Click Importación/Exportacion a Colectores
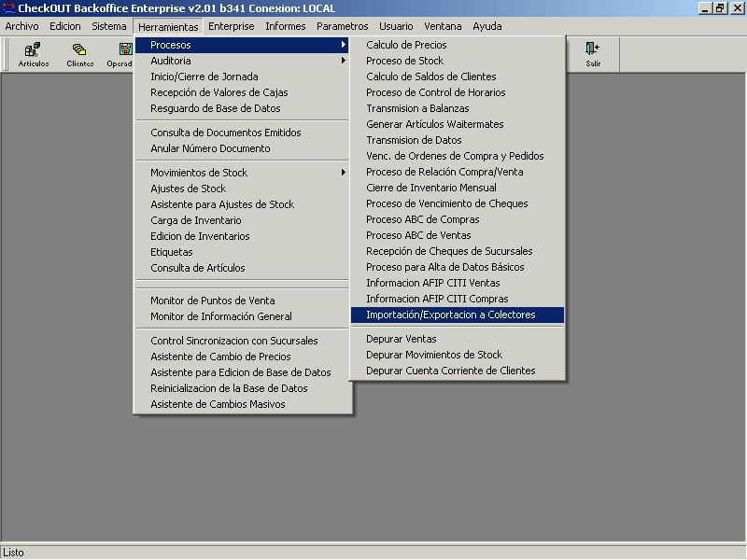Image resolution: width=747 pixels, height=560 pixels. click(458, 315)
